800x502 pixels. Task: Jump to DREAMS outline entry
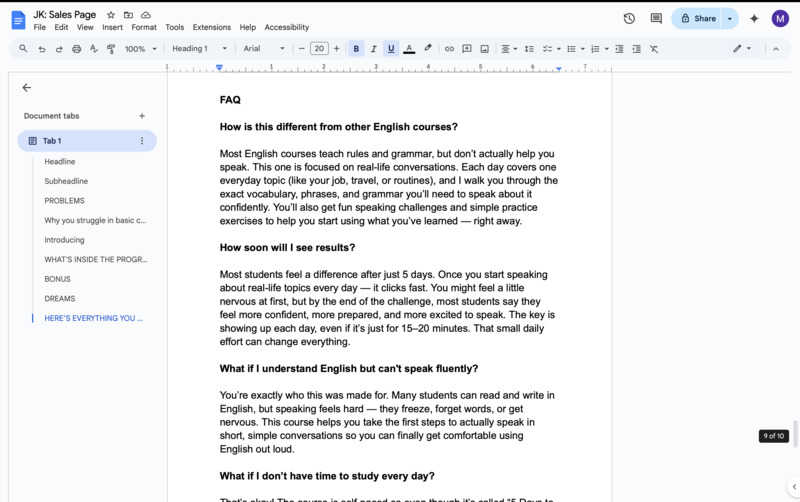60,298
